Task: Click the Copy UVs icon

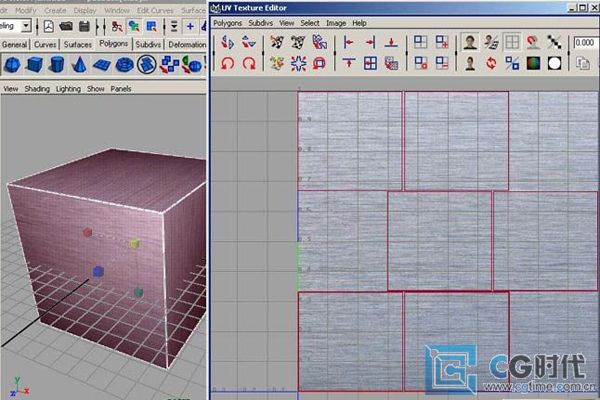Action: coord(583,63)
